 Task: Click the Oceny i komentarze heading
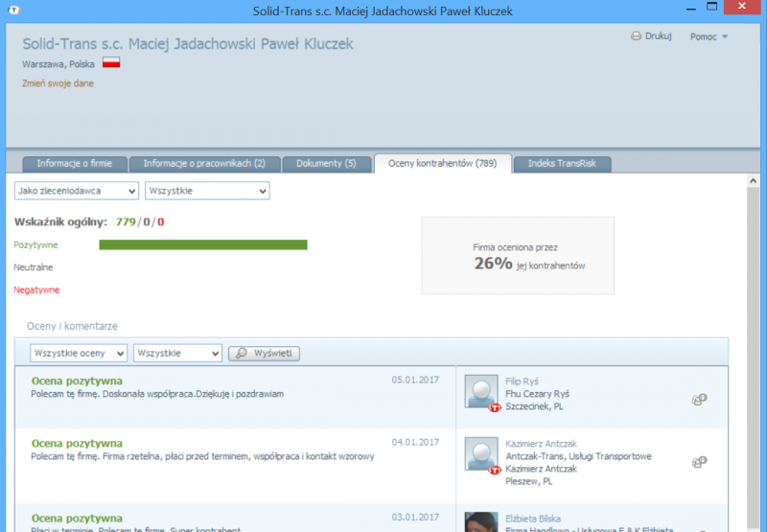click(x=72, y=326)
